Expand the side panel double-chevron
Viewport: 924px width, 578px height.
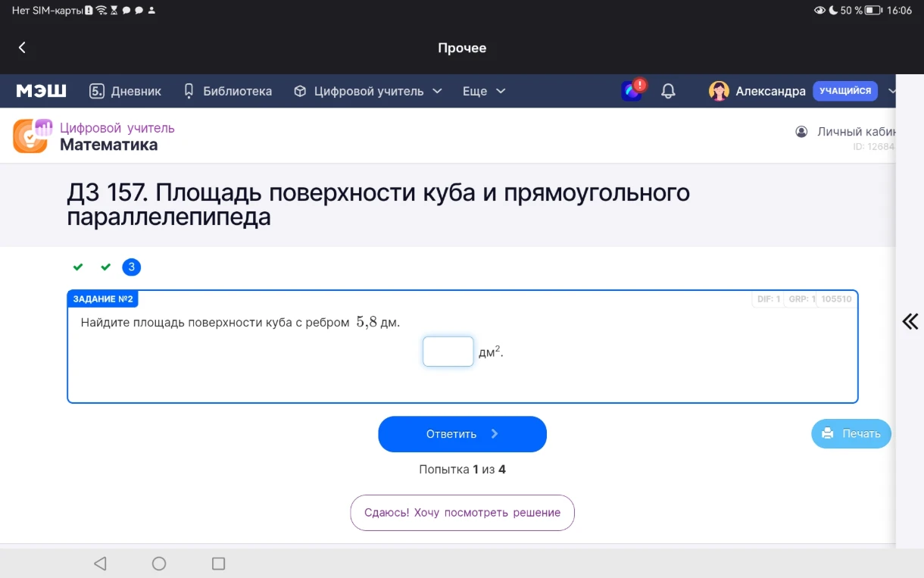pos(910,322)
